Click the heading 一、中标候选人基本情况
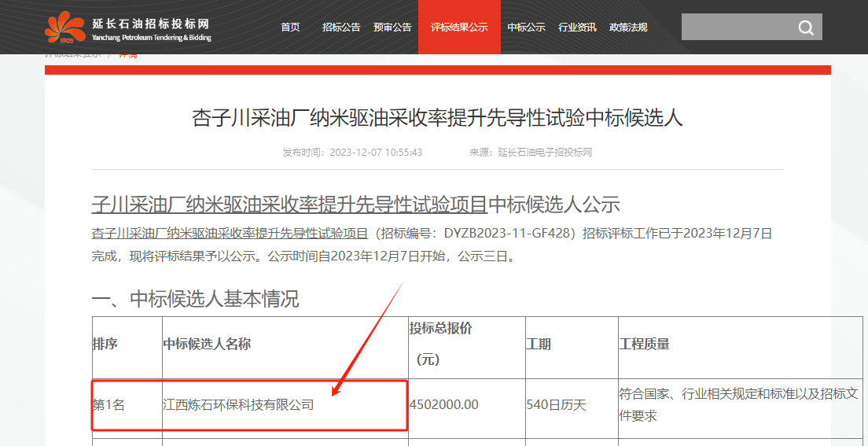 (195, 299)
